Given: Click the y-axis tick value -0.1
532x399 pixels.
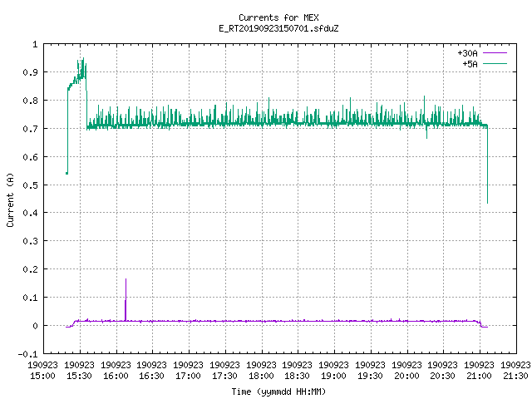Looking at the screenshot, I should point(27,354).
